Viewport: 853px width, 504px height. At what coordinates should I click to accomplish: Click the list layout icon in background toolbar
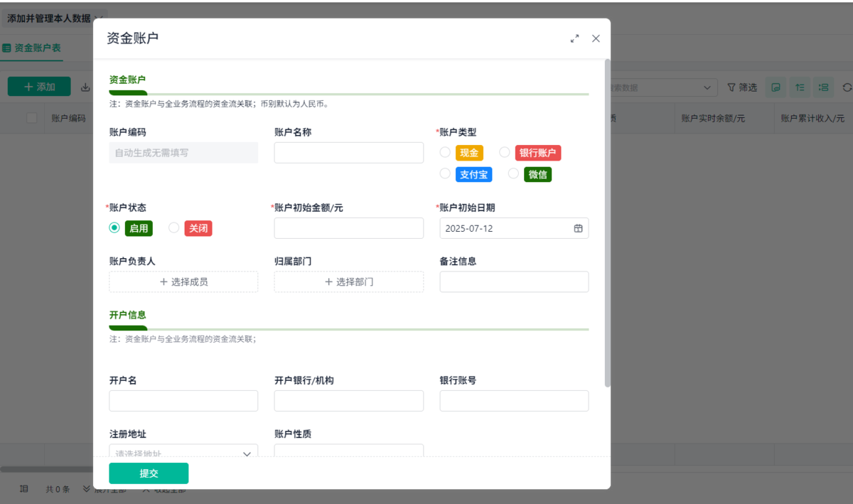click(x=824, y=87)
